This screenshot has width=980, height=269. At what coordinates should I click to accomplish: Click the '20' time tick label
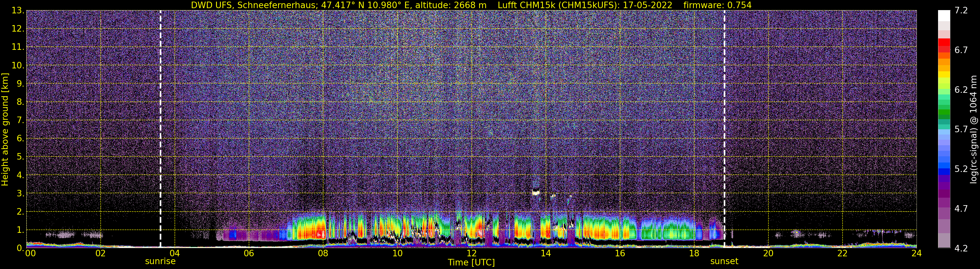tap(768, 254)
